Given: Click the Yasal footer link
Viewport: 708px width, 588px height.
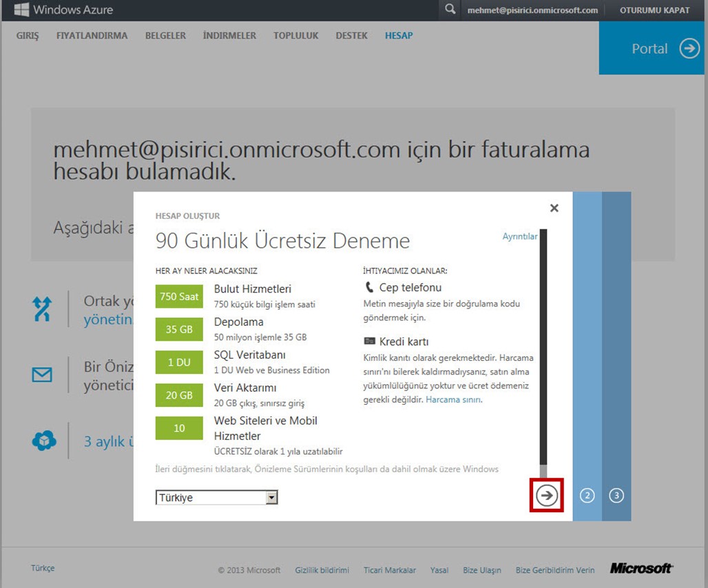Looking at the screenshot, I should (439, 570).
